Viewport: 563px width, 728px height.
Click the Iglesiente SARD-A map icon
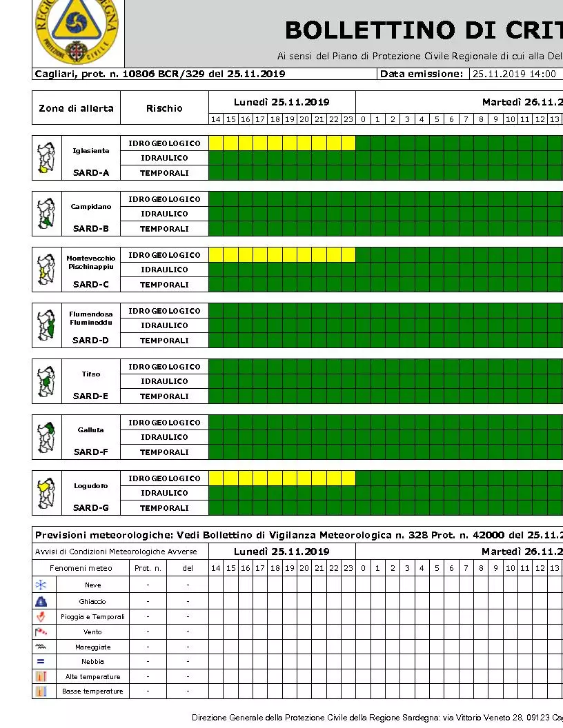pyautogui.click(x=46, y=158)
